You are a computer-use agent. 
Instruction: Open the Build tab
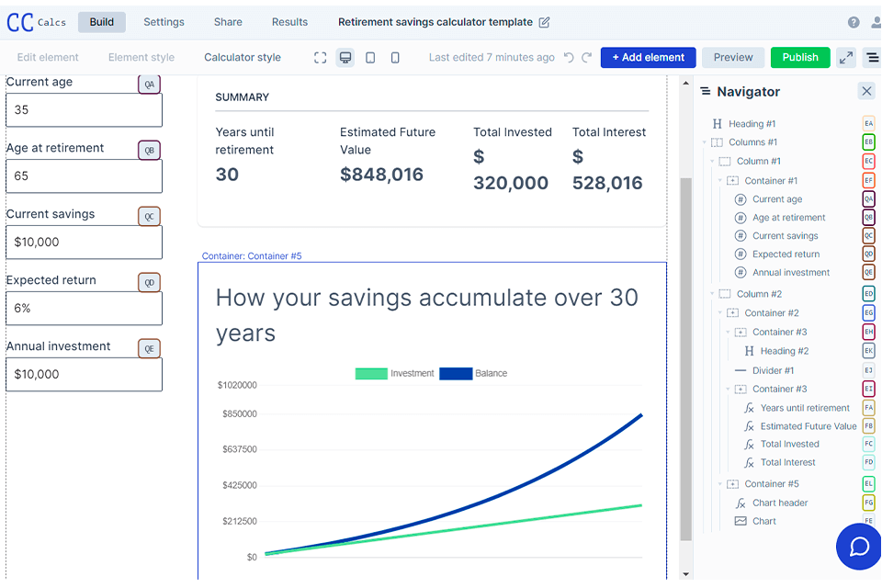102,22
